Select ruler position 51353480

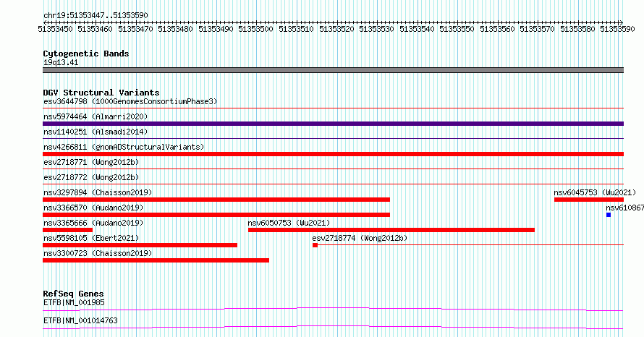[x=175, y=29]
